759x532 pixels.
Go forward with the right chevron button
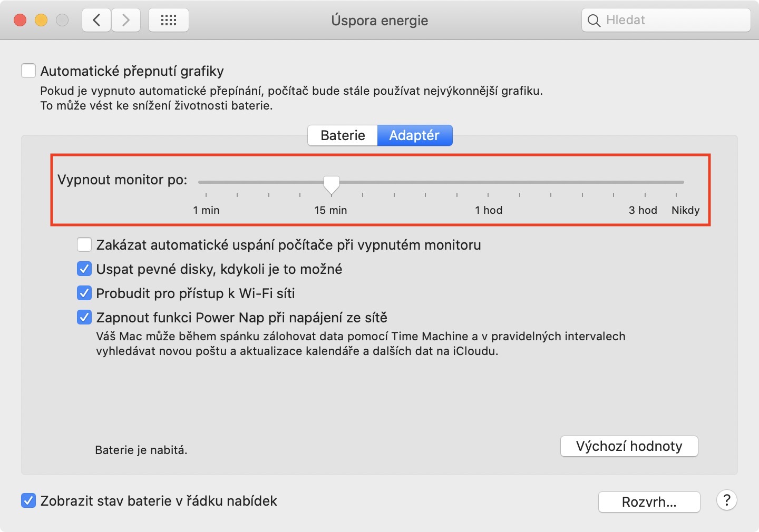click(126, 21)
